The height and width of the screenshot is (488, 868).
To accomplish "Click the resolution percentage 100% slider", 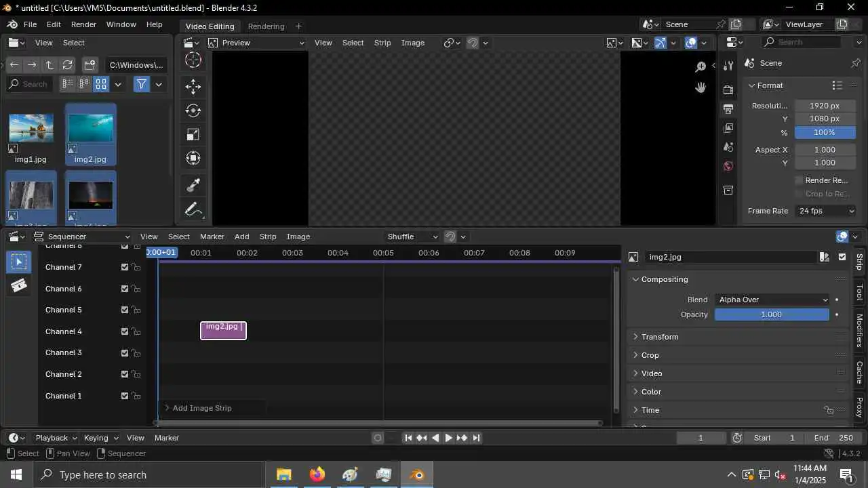I will tap(825, 132).
